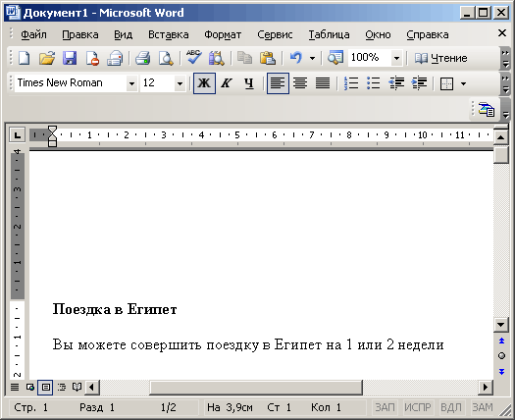Viewport: 515px width, 420px height.
Task: Switch to Print layout view icon
Action: pos(46,388)
